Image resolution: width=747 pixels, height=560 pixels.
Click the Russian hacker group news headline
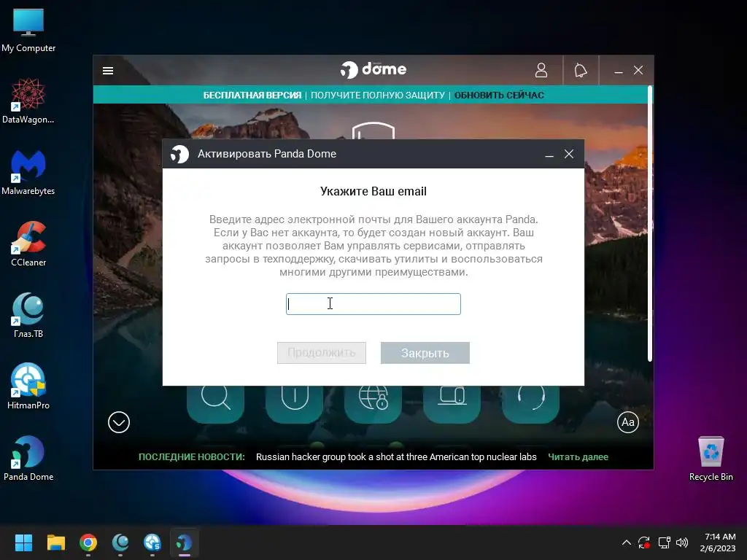click(x=396, y=456)
